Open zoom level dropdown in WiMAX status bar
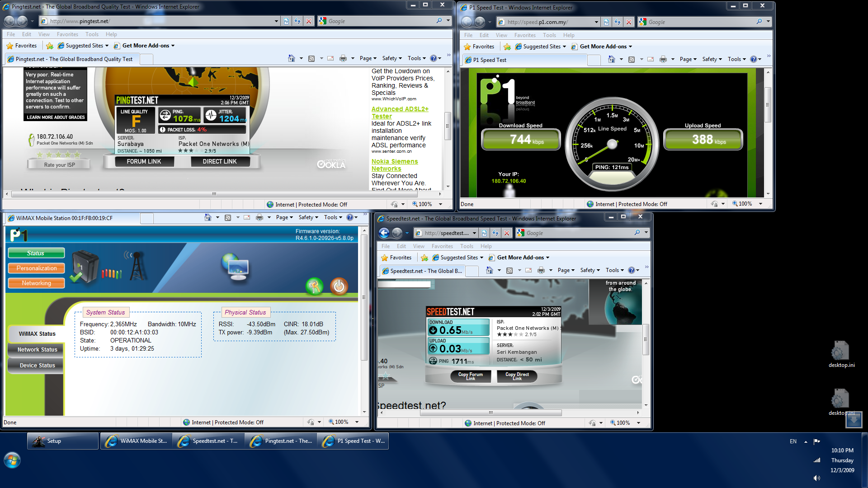This screenshot has height=488, width=868. (357, 422)
